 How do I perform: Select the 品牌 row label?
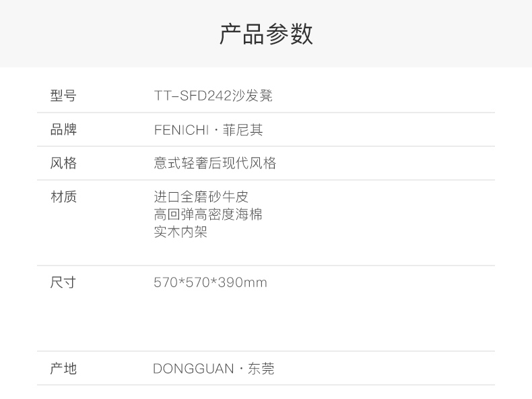click(63, 129)
